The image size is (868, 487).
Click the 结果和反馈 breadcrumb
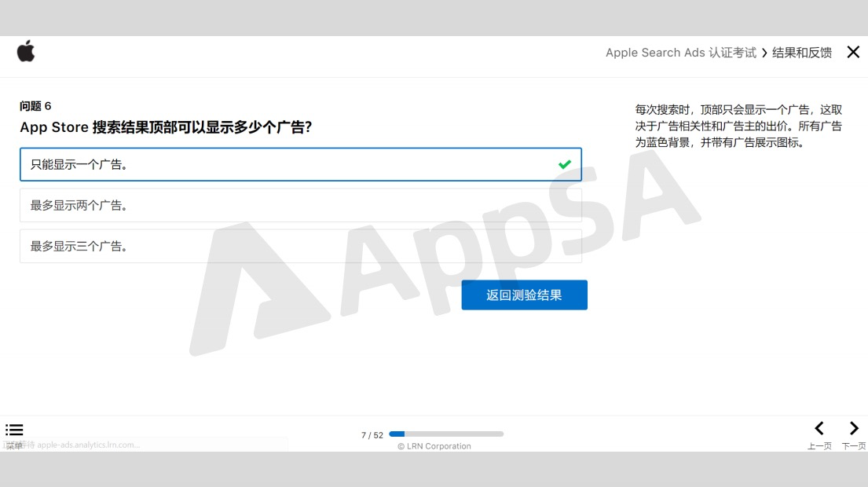pyautogui.click(x=802, y=53)
